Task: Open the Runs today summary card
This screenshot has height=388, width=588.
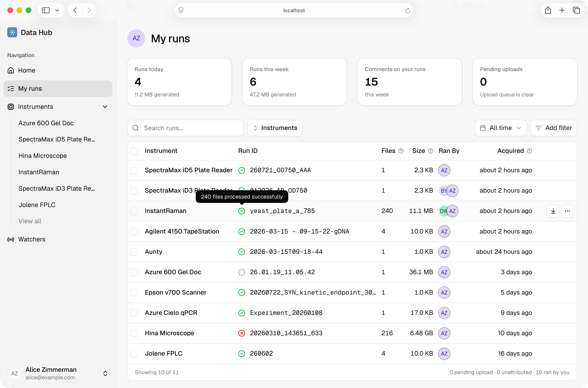Action: pos(180,82)
